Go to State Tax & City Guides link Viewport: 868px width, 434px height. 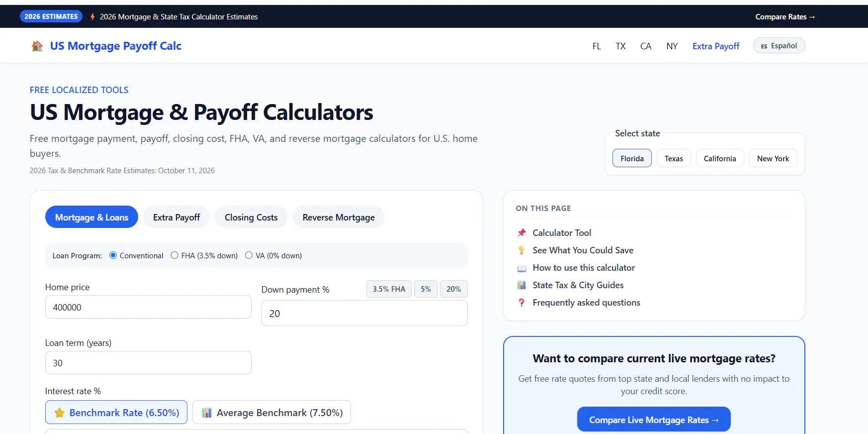pyautogui.click(x=578, y=285)
